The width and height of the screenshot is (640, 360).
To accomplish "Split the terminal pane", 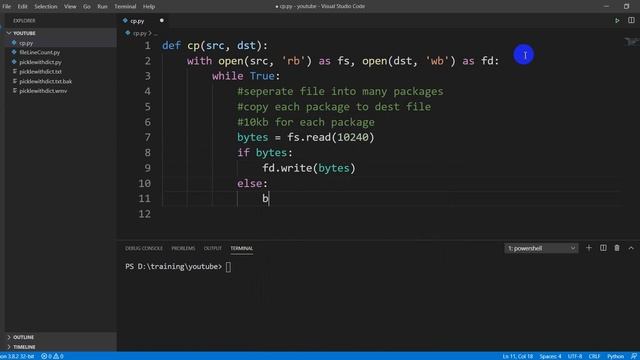I will coord(603,248).
